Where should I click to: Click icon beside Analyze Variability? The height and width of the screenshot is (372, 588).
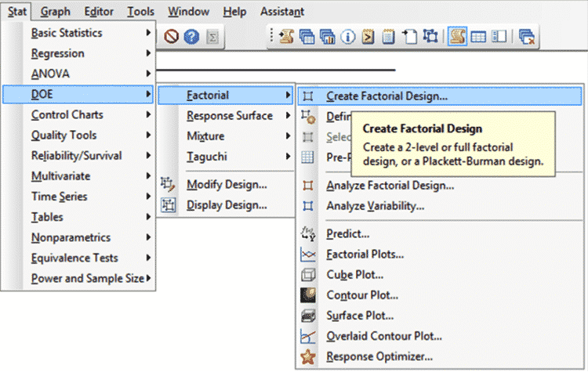tap(308, 206)
